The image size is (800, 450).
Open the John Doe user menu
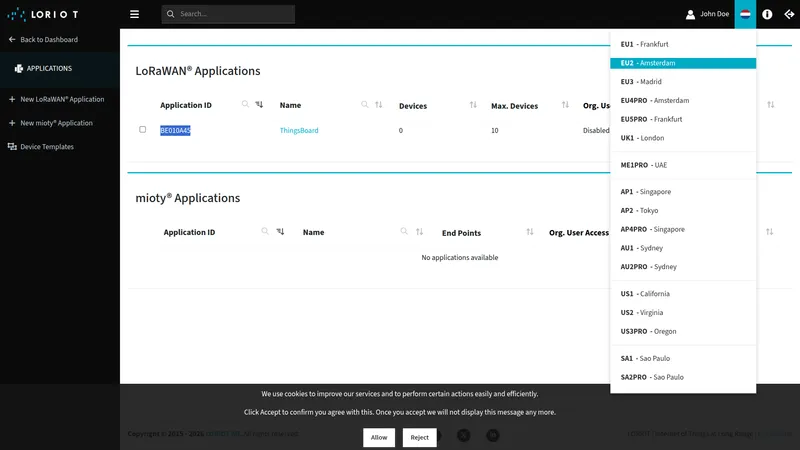click(707, 14)
